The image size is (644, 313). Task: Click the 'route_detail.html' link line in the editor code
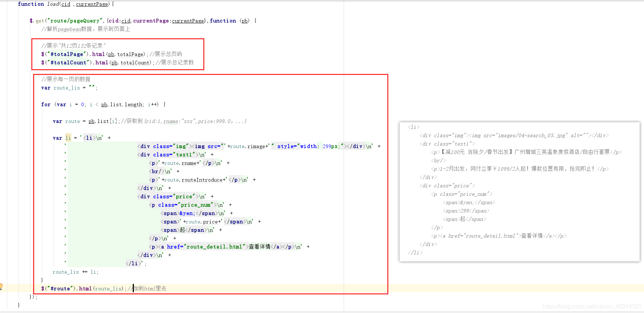[x=229, y=247]
